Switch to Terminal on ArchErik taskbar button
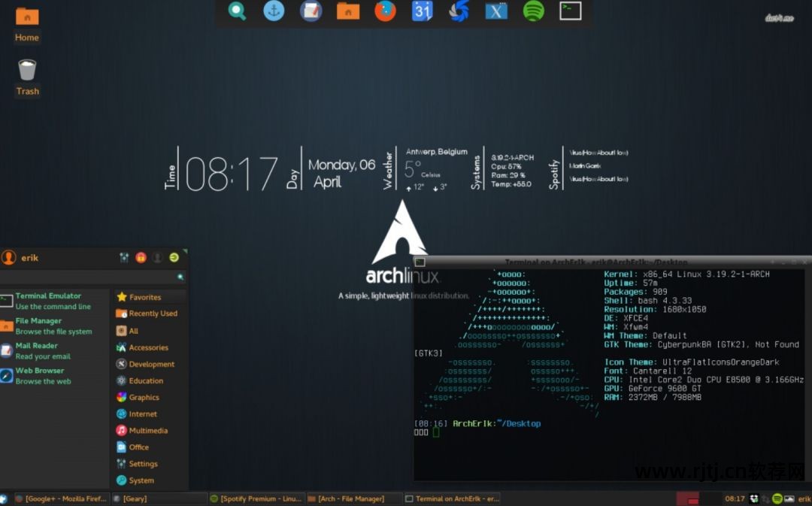This screenshot has width=812, height=506. 452,498
